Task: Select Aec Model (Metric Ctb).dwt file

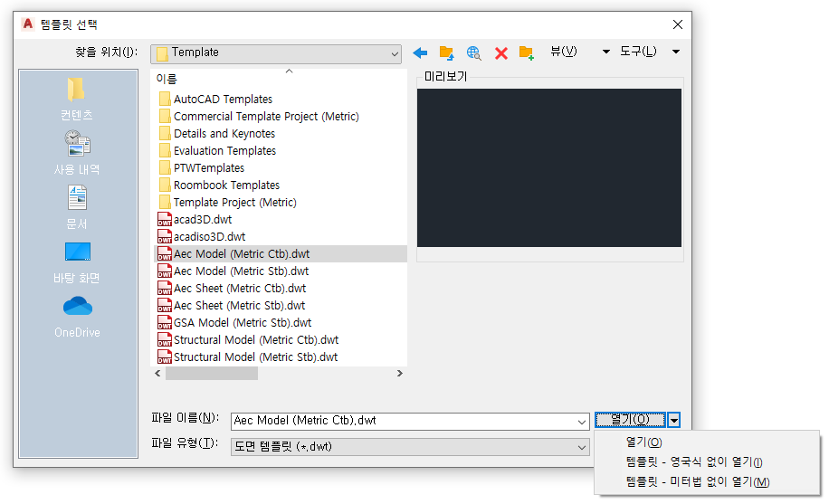Action: [x=281, y=254]
